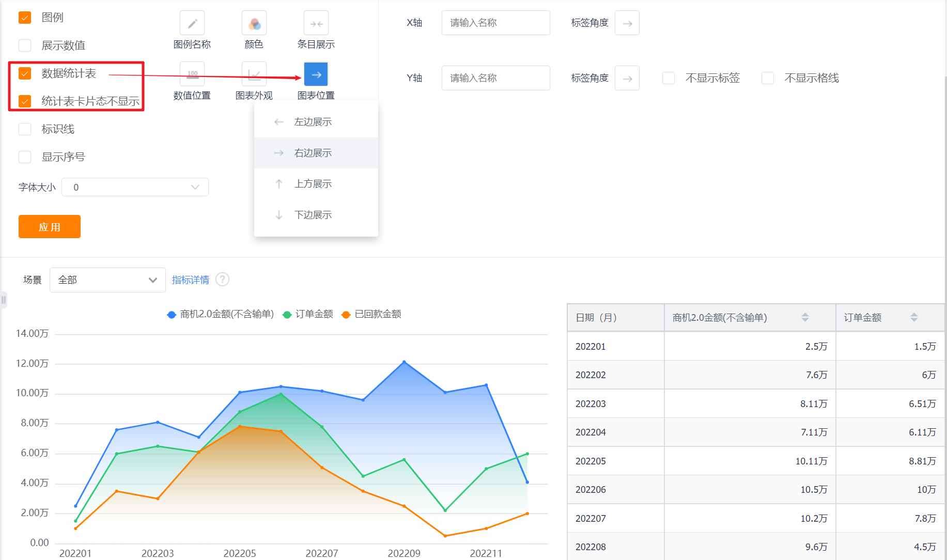Enable the 展示数值 checkbox

[x=25, y=45]
